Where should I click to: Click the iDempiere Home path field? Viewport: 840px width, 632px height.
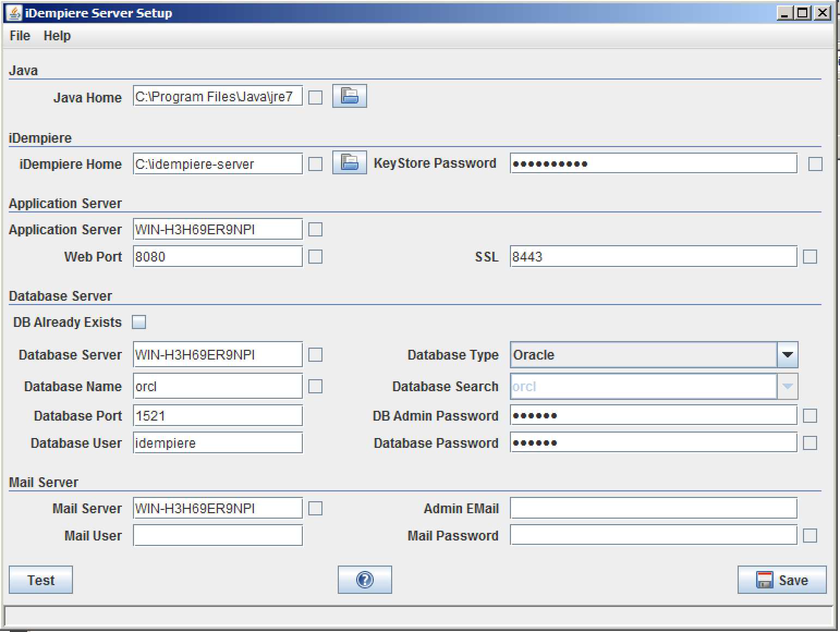218,164
